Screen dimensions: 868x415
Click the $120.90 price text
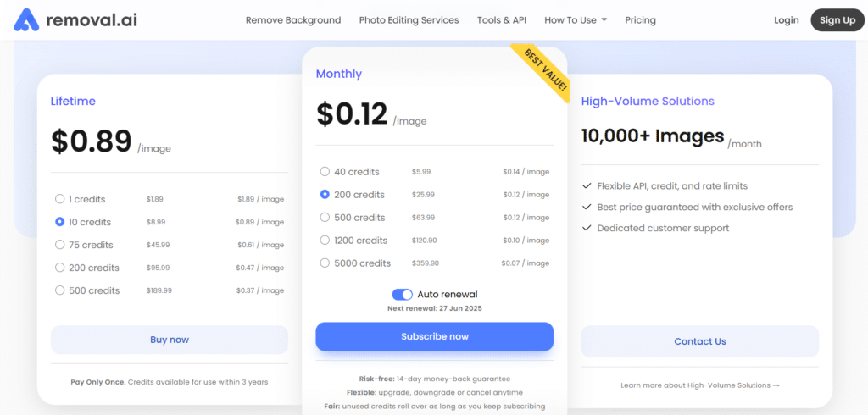coord(426,241)
